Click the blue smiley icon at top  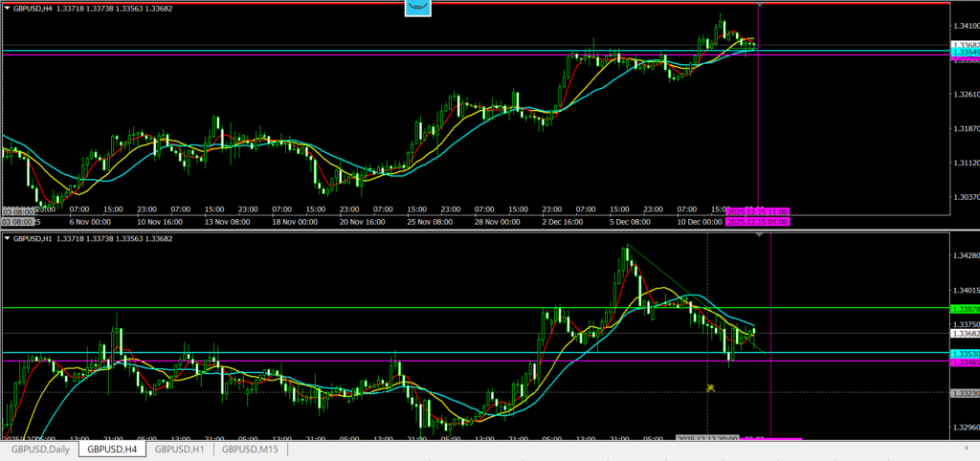pyautogui.click(x=416, y=8)
